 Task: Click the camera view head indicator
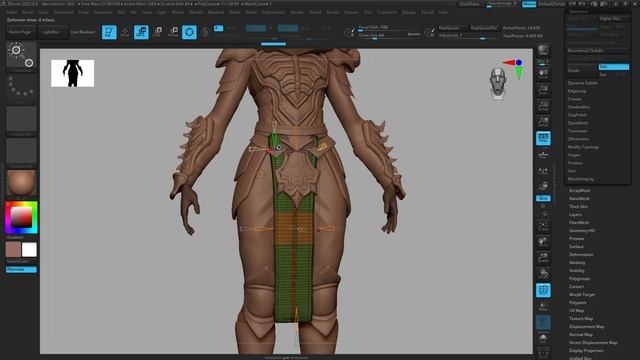pos(498,84)
